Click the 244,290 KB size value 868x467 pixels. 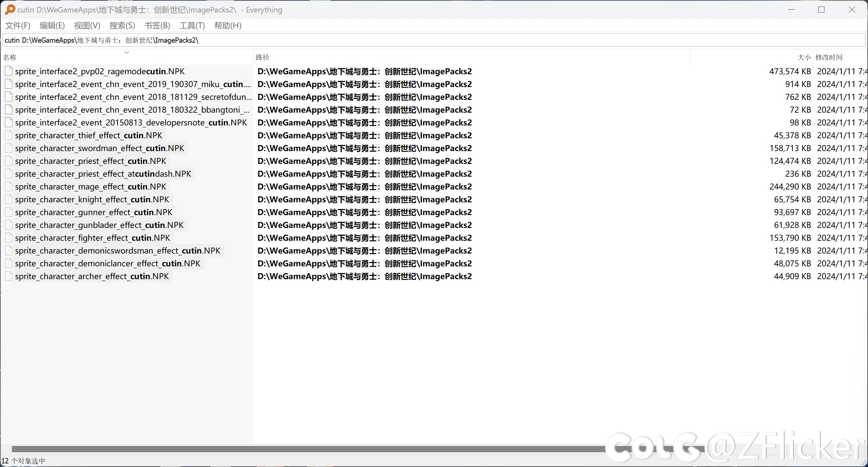pos(790,187)
